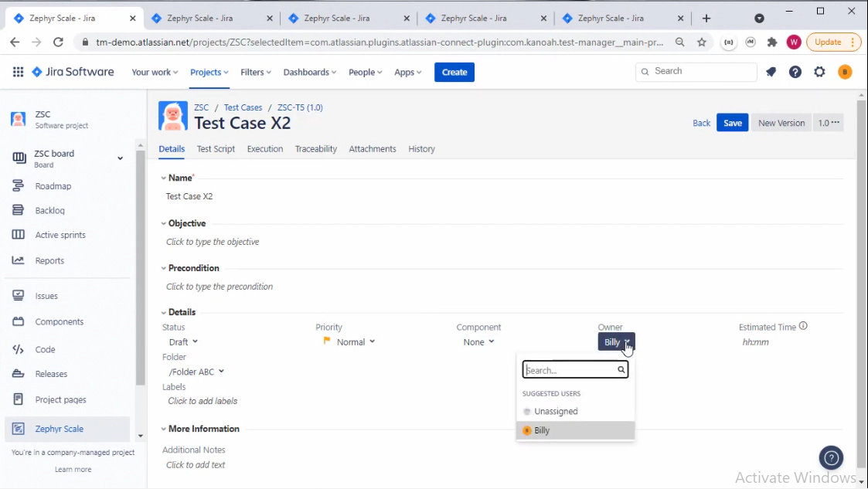Collapse the Objective section
The width and height of the screenshot is (868, 489).
tap(163, 222)
